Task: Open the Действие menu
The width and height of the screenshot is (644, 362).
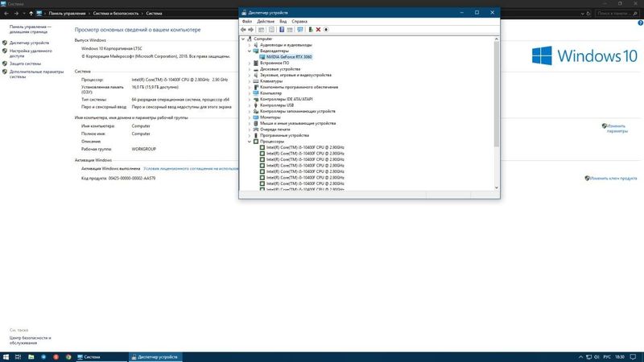Action: (266, 22)
